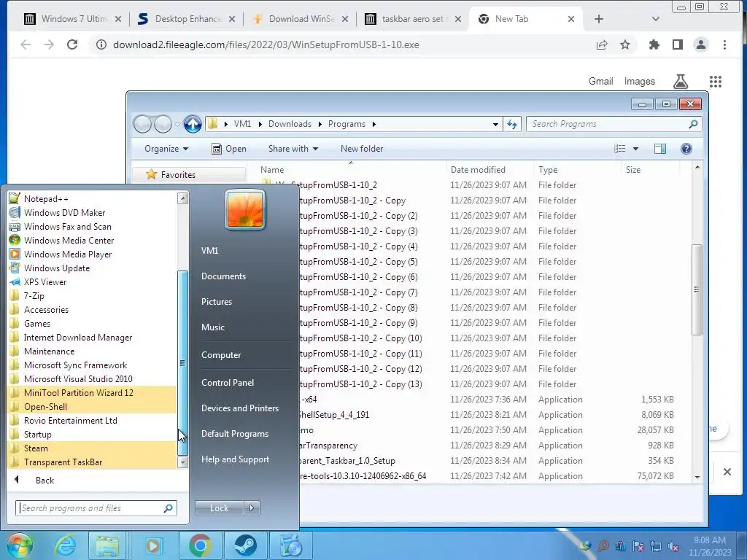
Task: Open the shutdown options arrow beside Lock
Action: 252,508
